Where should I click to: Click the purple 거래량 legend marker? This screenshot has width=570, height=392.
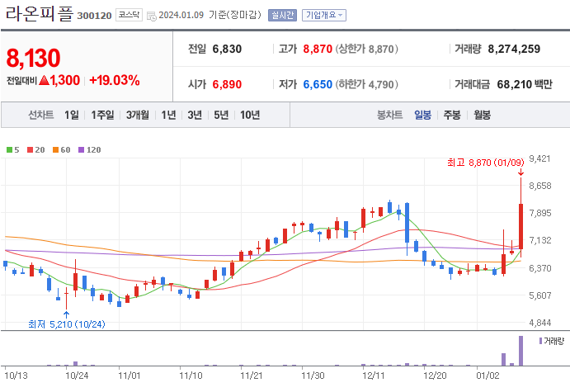point(540,341)
